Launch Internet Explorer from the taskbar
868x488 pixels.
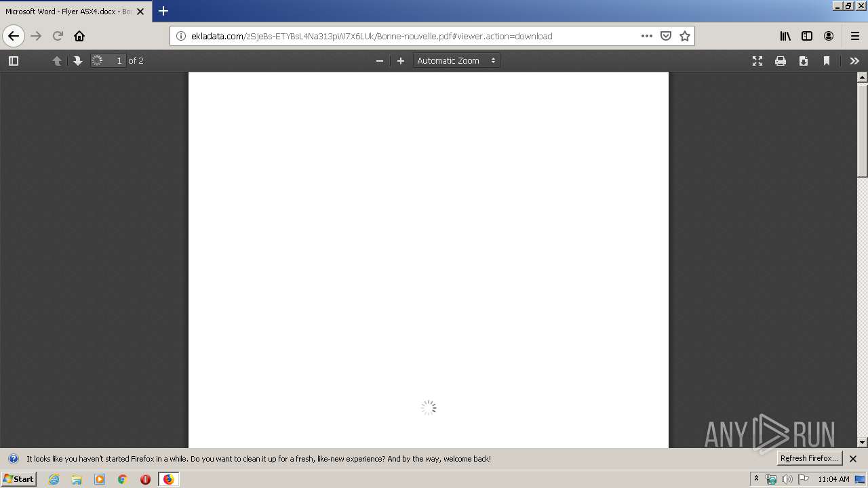tap(54, 479)
